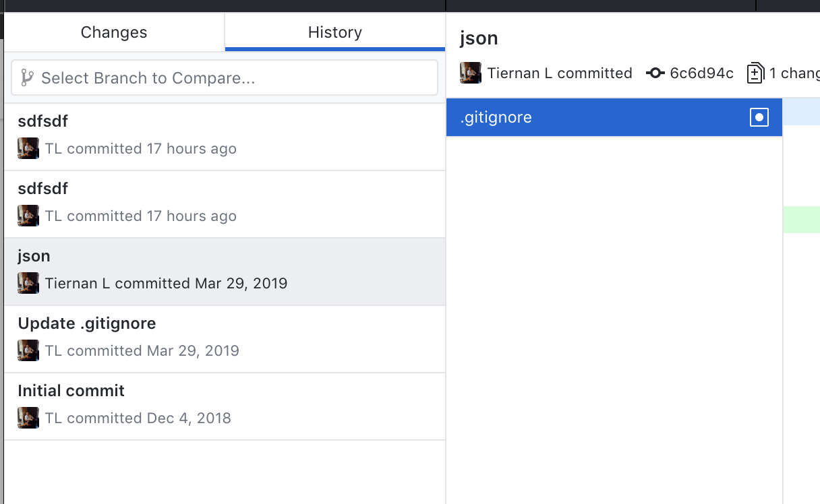
Task: Switch to the Changes tab
Action: tap(113, 32)
